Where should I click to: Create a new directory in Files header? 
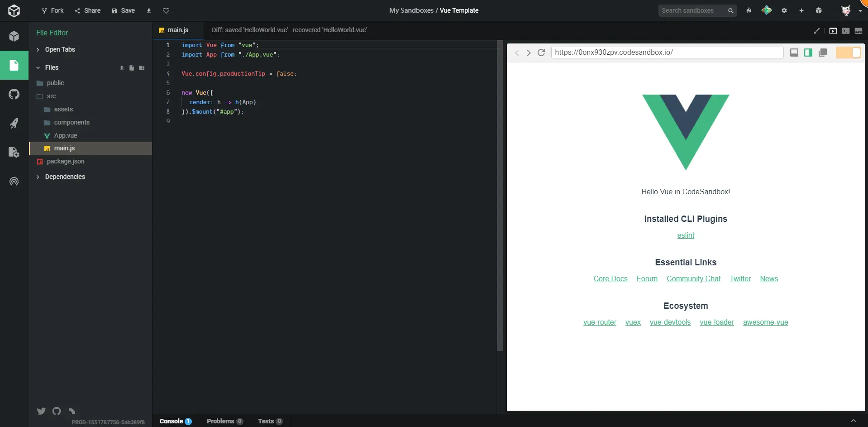[x=142, y=68]
